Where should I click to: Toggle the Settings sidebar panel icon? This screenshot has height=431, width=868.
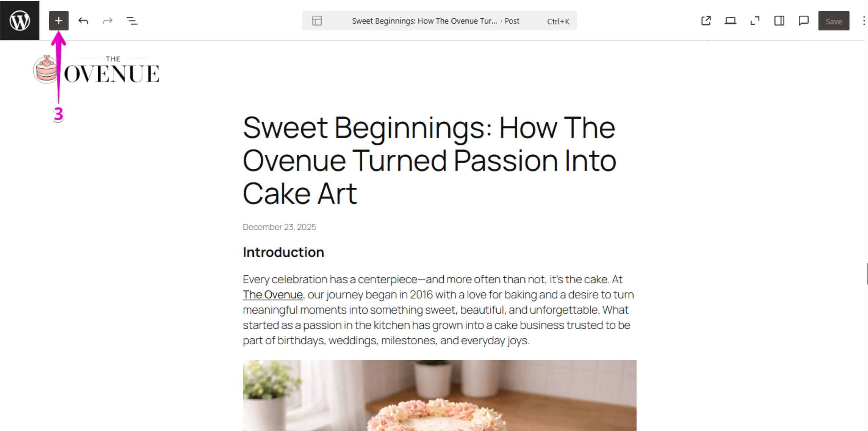[779, 21]
